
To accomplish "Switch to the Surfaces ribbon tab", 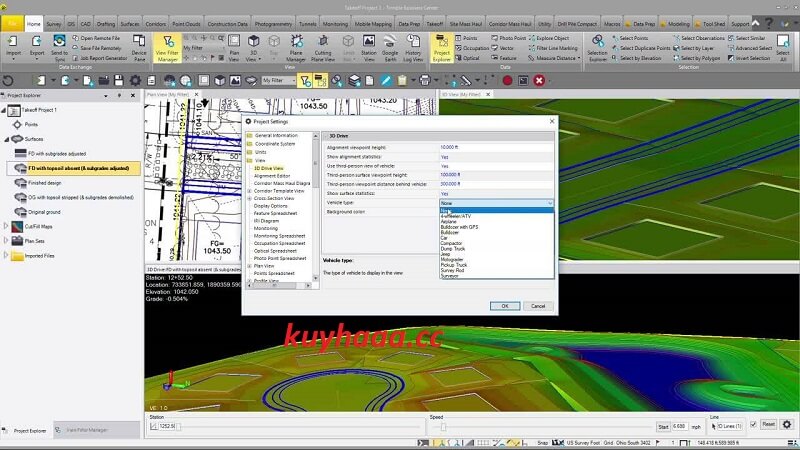I will [x=130, y=24].
